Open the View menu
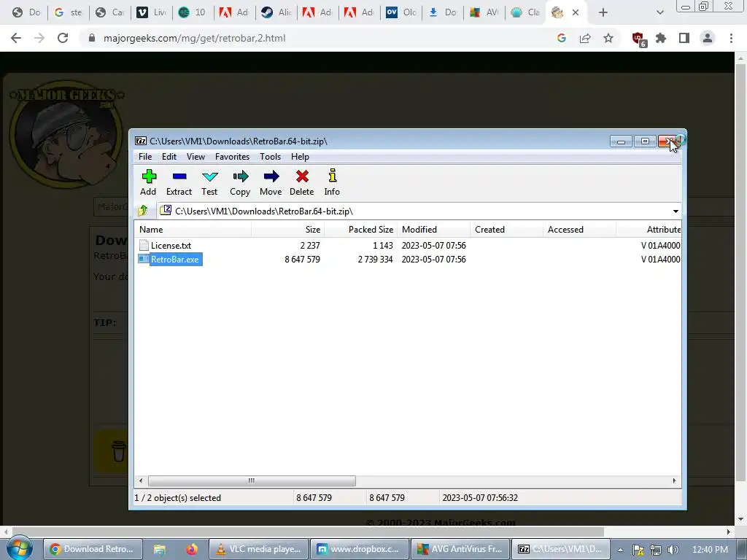Viewport: 747px width, 560px height. tap(196, 157)
